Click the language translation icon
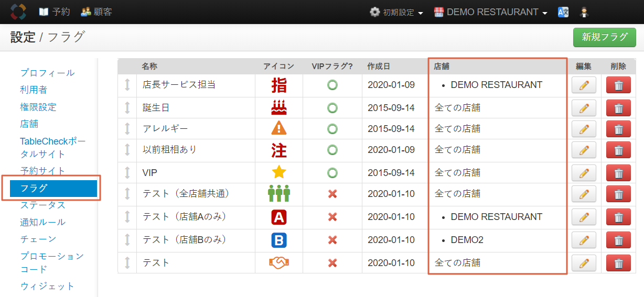The width and height of the screenshot is (644, 297). 563,12
